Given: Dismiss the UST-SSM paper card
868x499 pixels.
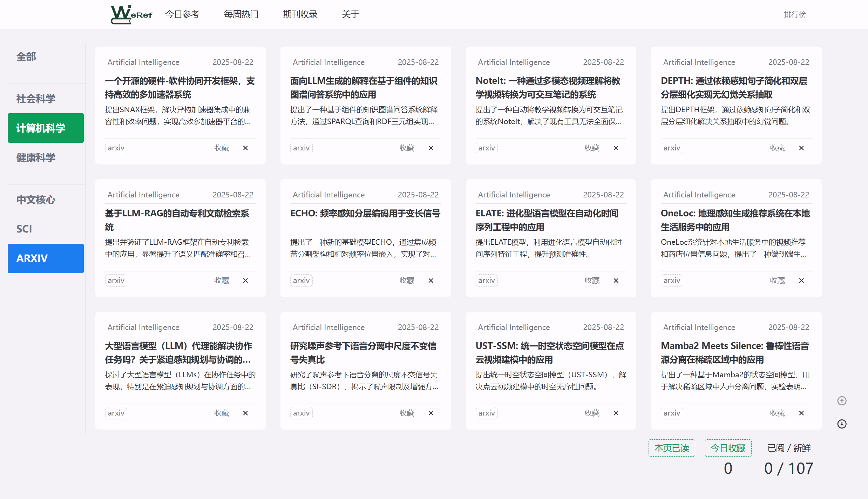Looking at the screenshot, I should (616, 413).
